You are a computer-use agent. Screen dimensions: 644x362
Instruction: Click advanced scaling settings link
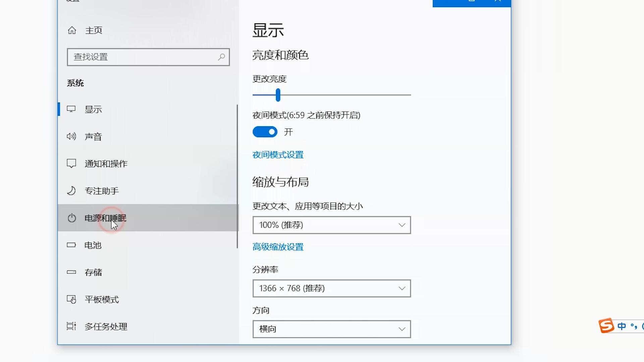click(278, 247)
